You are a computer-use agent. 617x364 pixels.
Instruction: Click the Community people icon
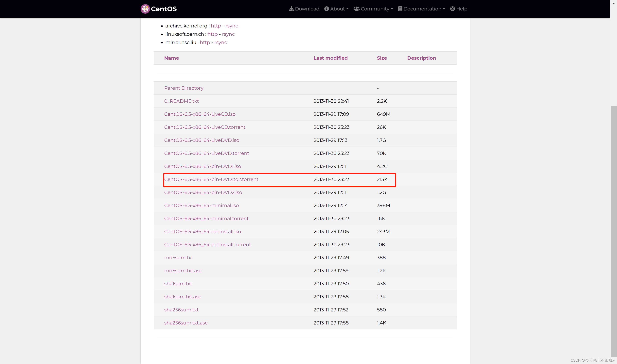[356, 9]
